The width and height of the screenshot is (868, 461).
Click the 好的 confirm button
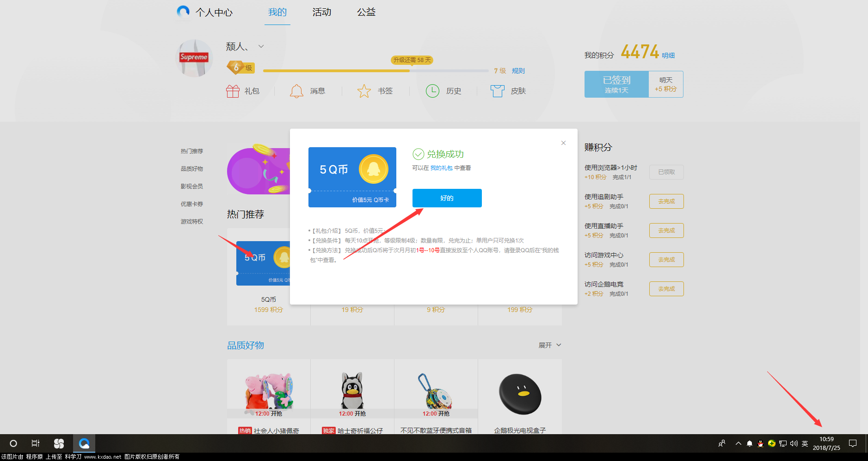click(447, 198)
